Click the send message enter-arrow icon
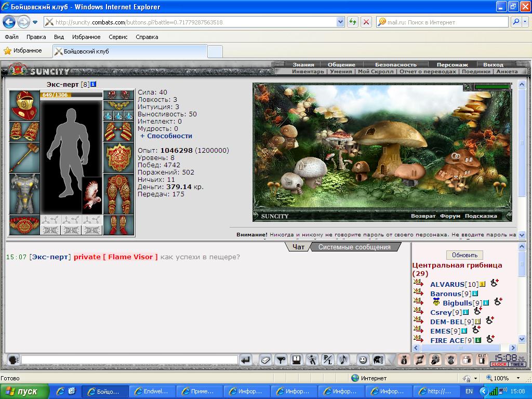The width and height of the screenshot is (532, 399). click(x=246, y=360)
